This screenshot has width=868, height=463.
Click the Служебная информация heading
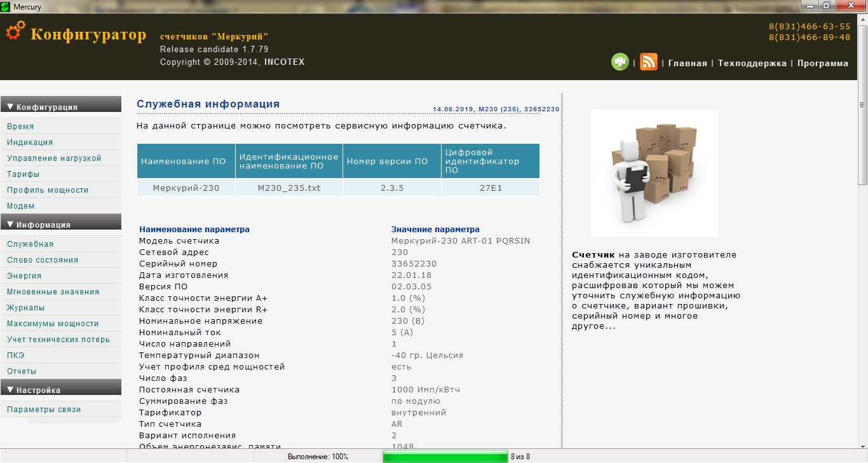click(x=208, y=104)
